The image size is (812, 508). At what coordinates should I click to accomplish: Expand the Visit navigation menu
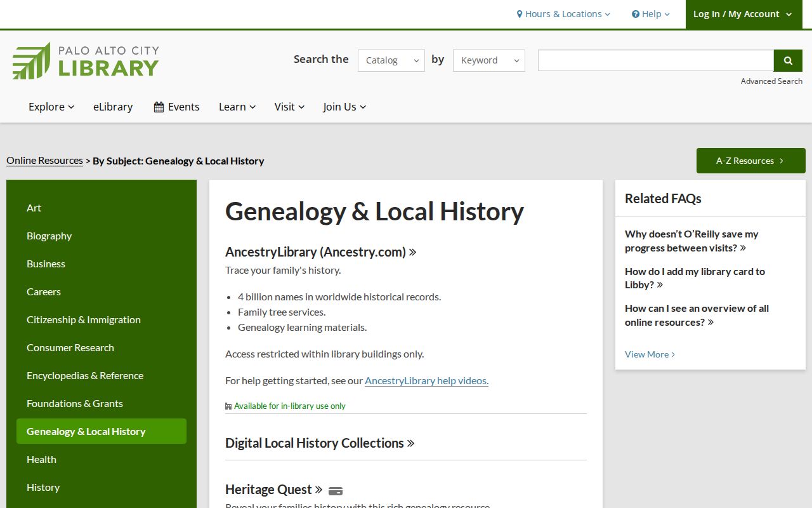tap(289, 107)
